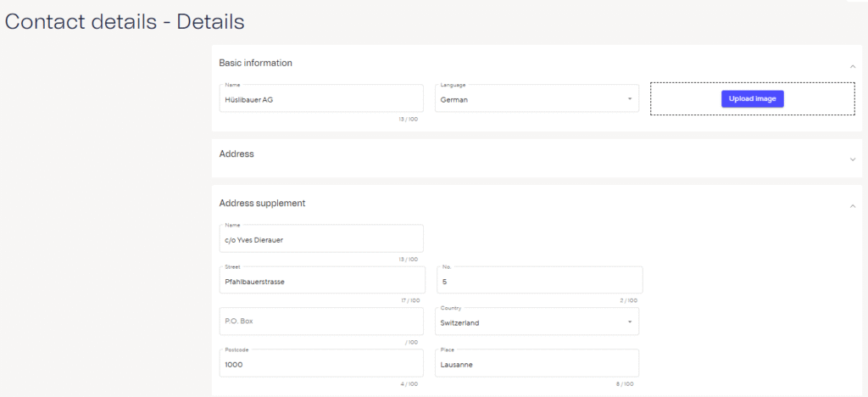Click the Address supplement section heading
This screenshot has height=397, width=868.
(x=262, y=204)
